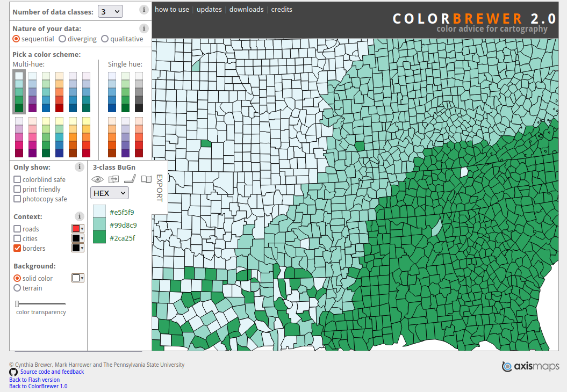Viewport: 567px width, 392px height.
Task: Open the Number of data classes dropdown
Action: [110, 10]
